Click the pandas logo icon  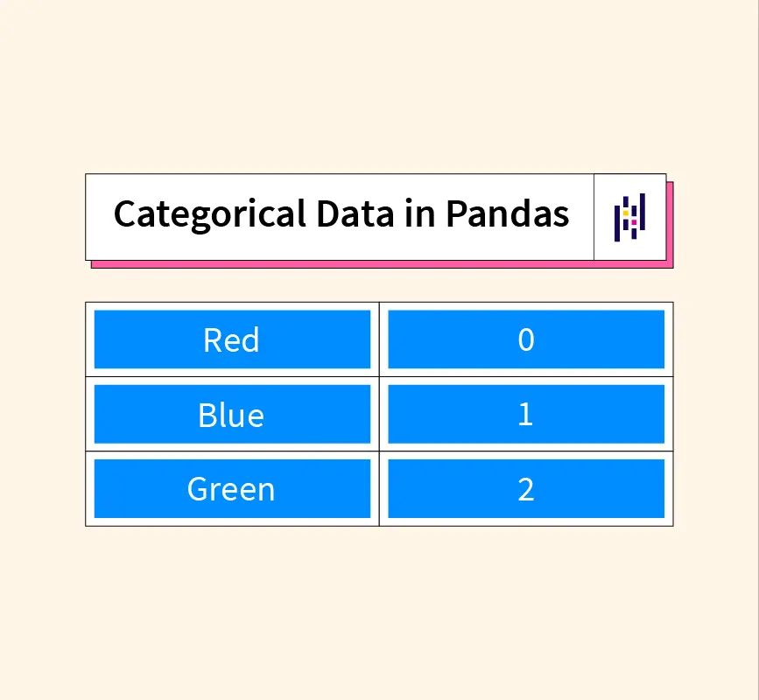point(629,217)
